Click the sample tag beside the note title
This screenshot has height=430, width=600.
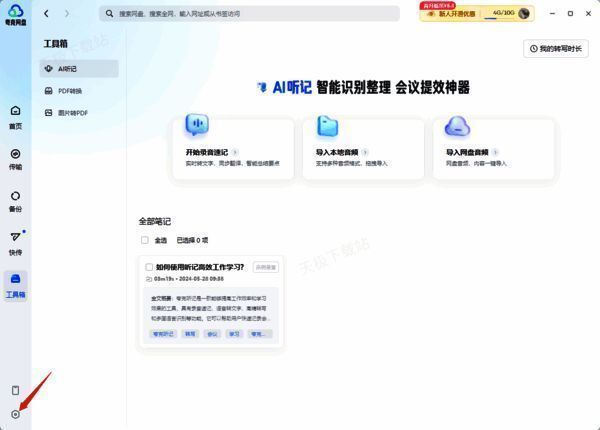click(x=266, y=267)
